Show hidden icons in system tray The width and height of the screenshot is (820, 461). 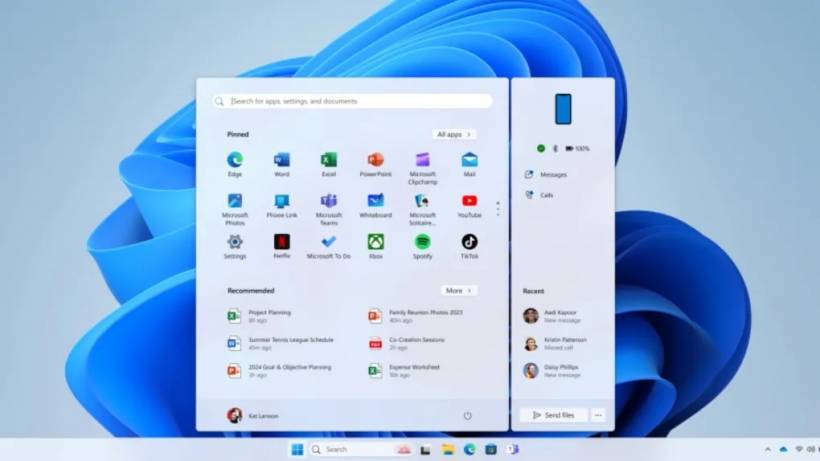point(768,450)
